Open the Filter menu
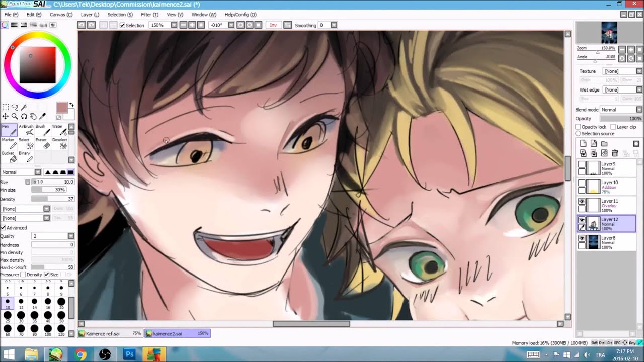This screenshot has width=644, height=362. [149, 15]
